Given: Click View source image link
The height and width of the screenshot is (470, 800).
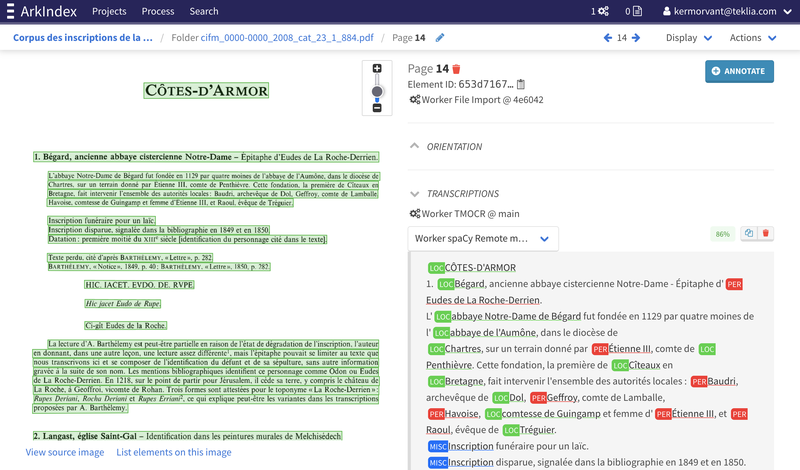Looking at the screenshot, I should (65, 452).
